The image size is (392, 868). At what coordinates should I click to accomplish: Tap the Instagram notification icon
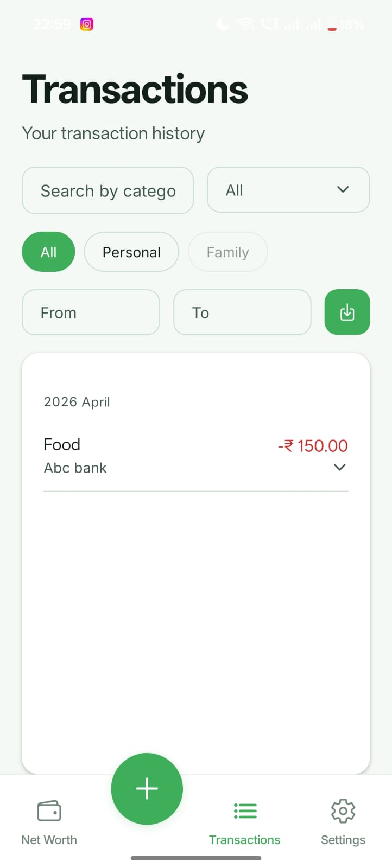[x=87, y=24]
